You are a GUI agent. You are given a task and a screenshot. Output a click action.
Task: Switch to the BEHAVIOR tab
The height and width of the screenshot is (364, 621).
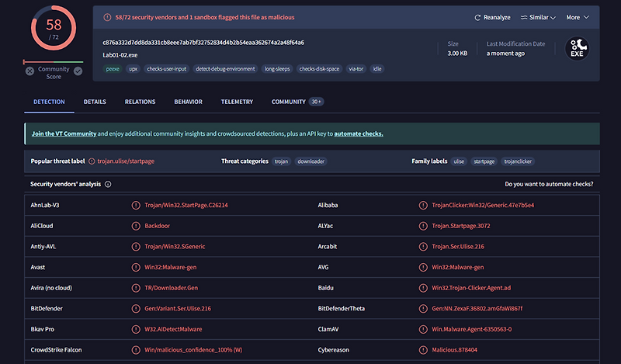click(188, 102)
